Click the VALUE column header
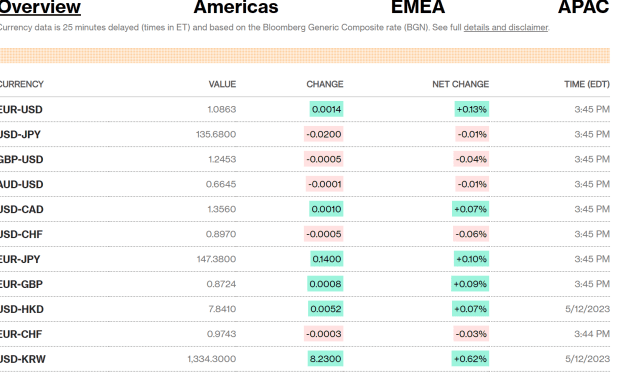 coord(222,84)
